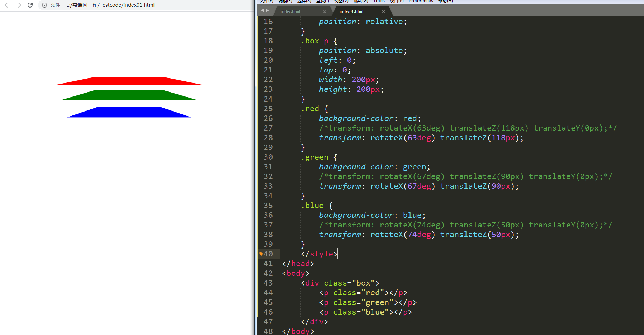Open site information icon in address bar
The height and width of the screenshot is (335, 644).
point(44,5)
